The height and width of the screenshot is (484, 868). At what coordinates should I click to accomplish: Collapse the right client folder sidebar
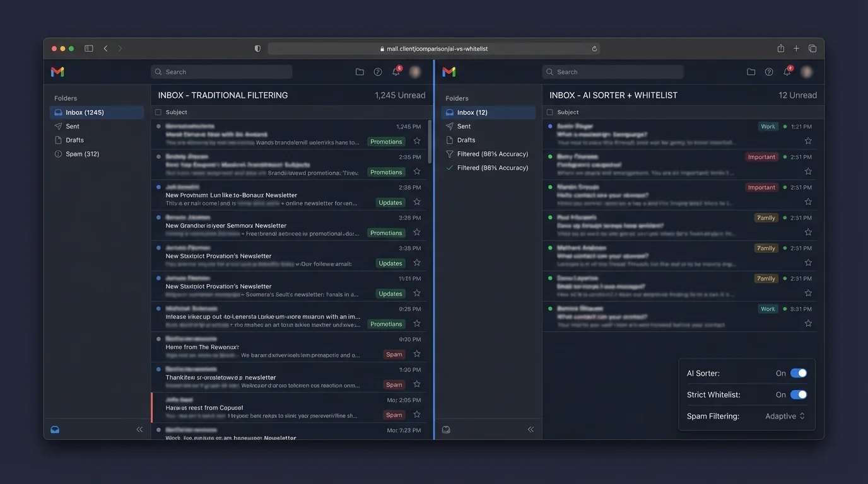531,429
